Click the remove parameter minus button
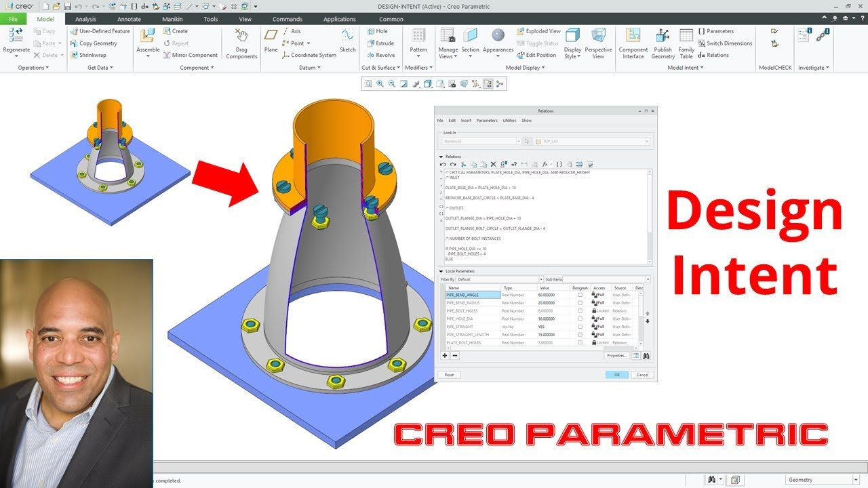The width and height of the screenshot is (868, 488). tap(455, 355)
